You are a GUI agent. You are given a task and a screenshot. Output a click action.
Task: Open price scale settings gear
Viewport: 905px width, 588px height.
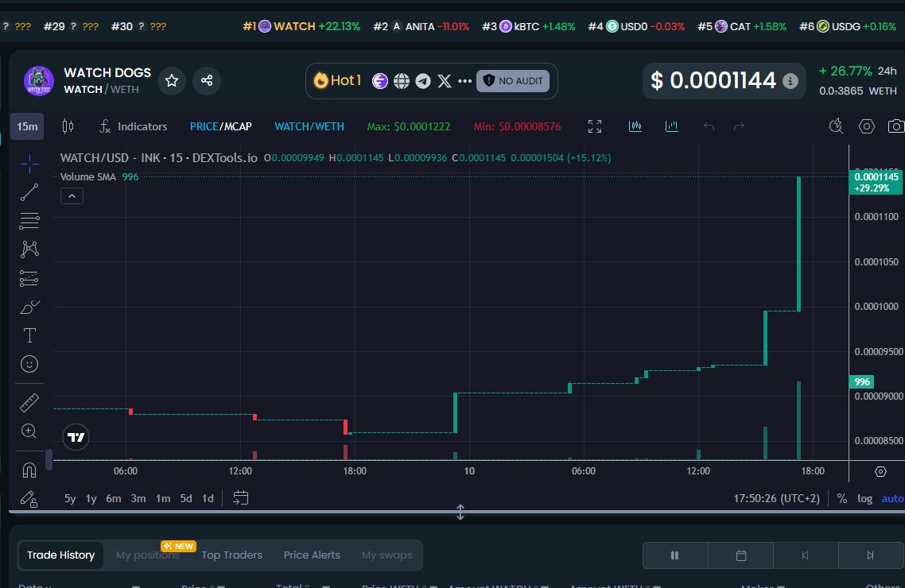click(x=880, y=471)
